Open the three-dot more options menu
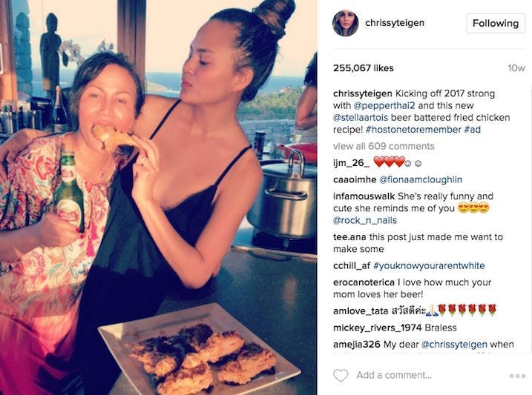This screenshot has height=395, width=532. tap(517, 376)
